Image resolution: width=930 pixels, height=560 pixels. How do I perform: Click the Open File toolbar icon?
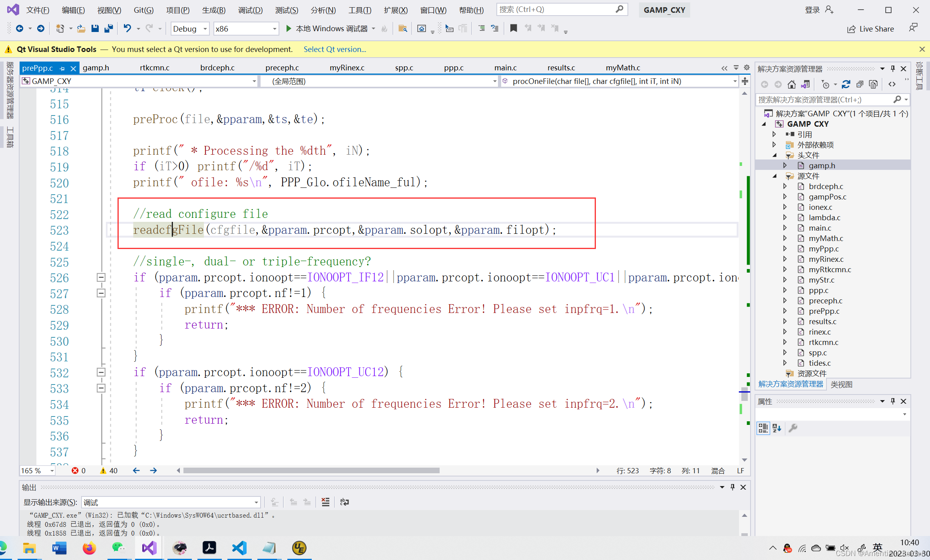pos(81,28)
